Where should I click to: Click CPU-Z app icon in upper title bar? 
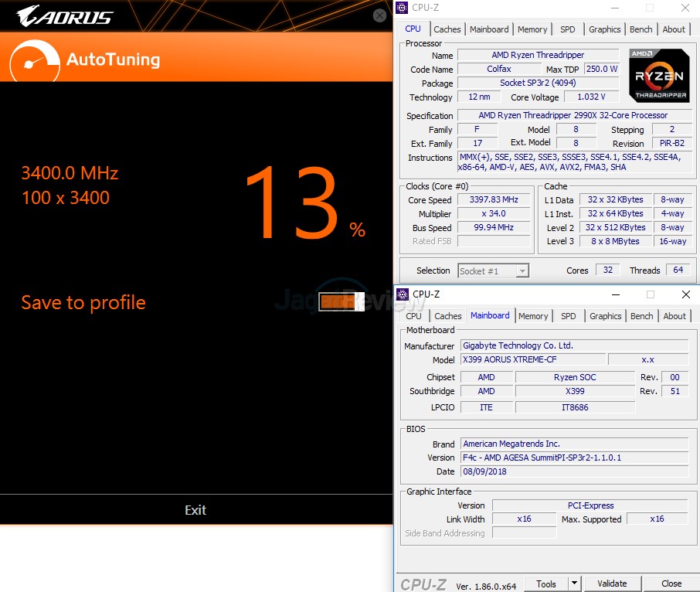[x=402, y=8]
